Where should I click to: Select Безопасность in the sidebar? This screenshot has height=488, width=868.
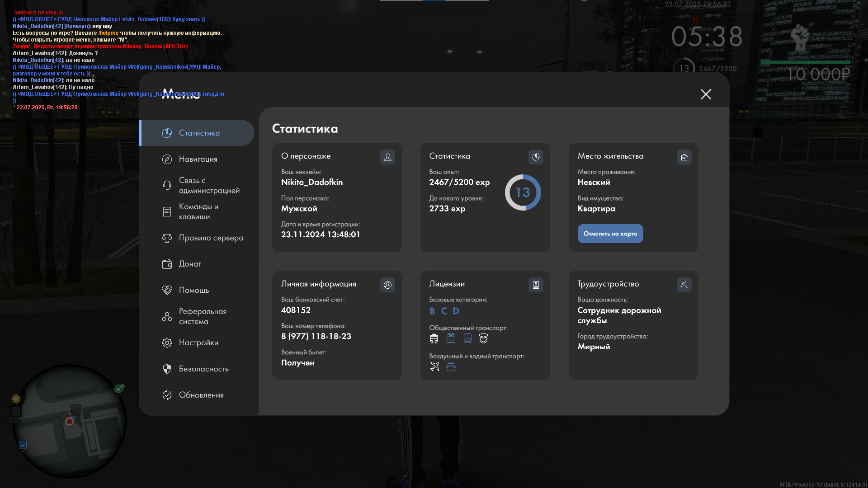pos(203,369)
